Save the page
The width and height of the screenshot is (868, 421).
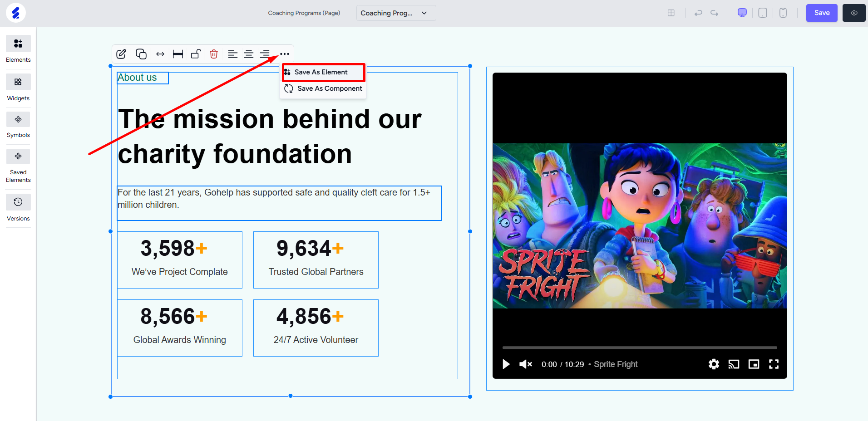tap(822, 13)
